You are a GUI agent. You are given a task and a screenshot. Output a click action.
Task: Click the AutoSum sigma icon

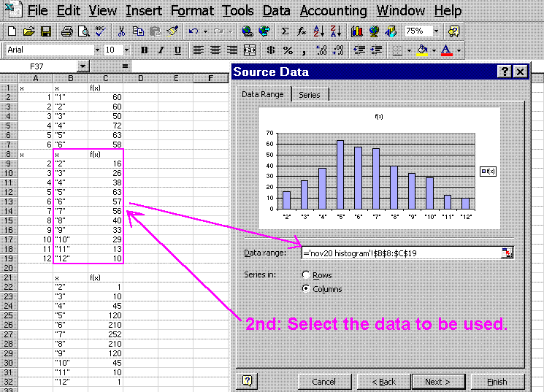click(x=285, y=31)
